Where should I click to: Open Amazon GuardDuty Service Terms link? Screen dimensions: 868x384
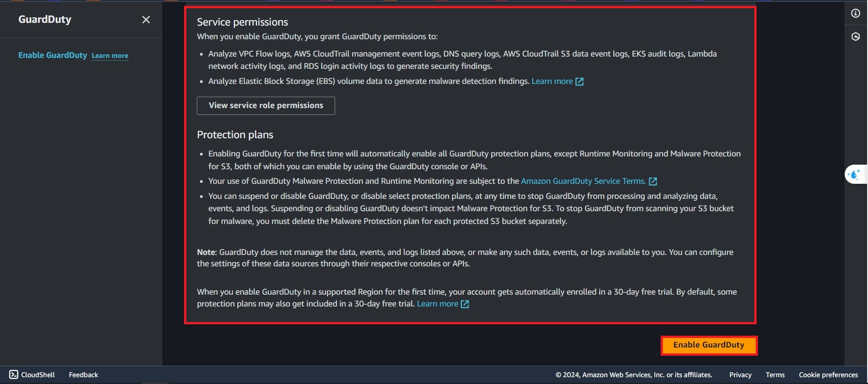(583, 181)
